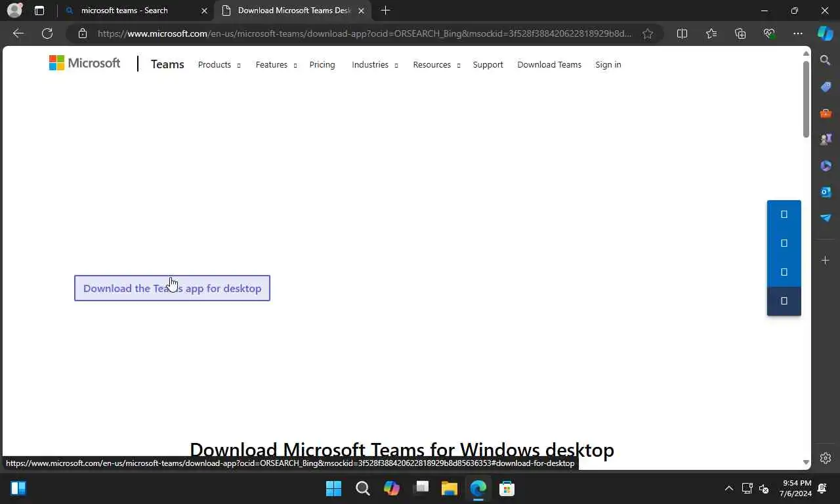This screenshot has width=840, height=504.
Task: Open sidebar settings gear icon
Action: [x=826, y=458]
